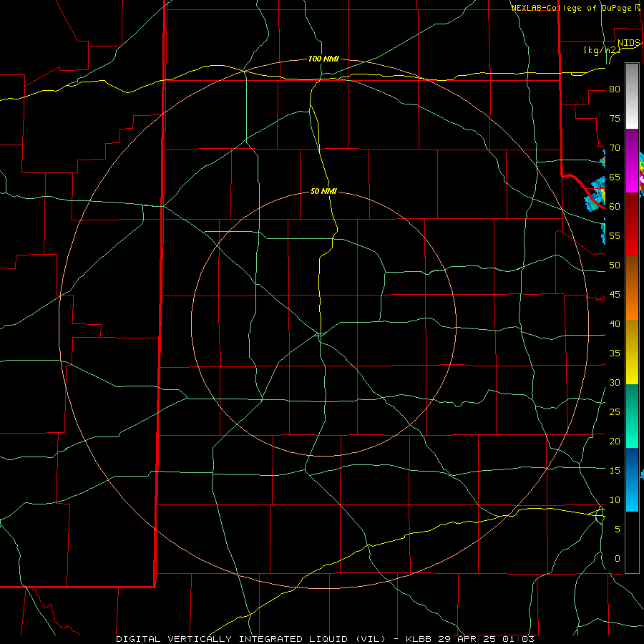Click the 20 value on the VIL scale

(615, 441)
